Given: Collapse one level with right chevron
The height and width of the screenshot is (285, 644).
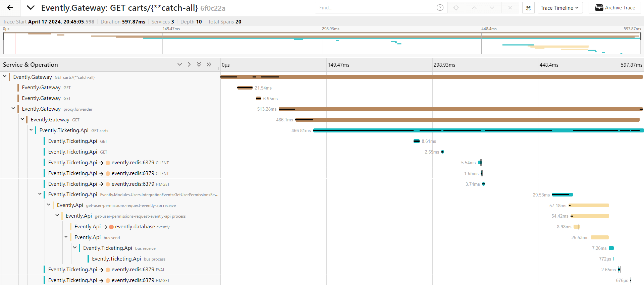Looking at the screenshot, I should click(189, 64).
